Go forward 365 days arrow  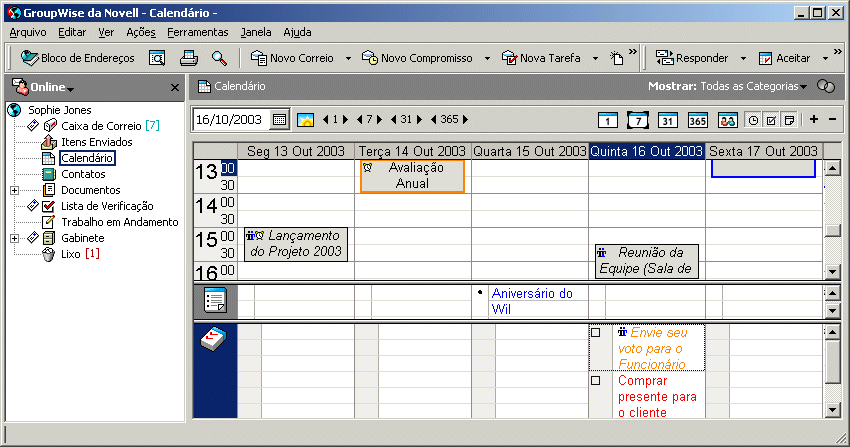coord(465,120)
